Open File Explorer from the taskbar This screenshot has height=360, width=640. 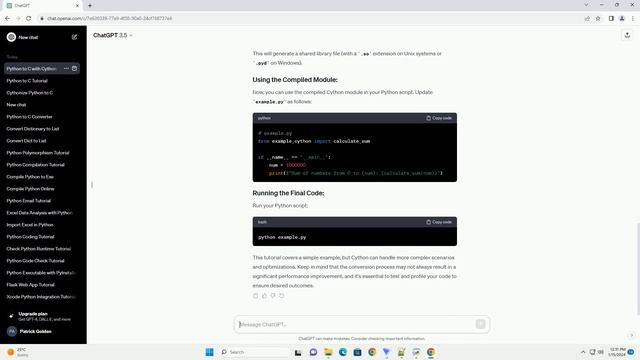click(328, 352)
